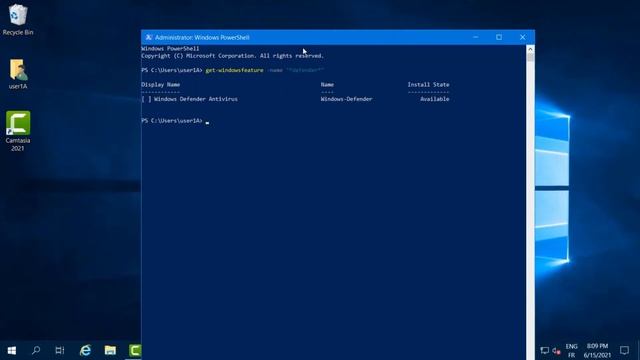Screen dimensions: 640x360
Task: Open File Explorer from the taskbar
Action: pyautogui.click(x=110, y=350)
